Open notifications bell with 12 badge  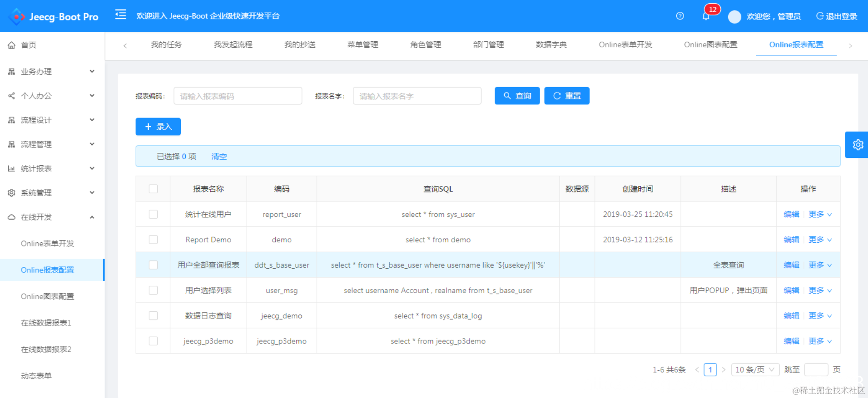[706, 16]
